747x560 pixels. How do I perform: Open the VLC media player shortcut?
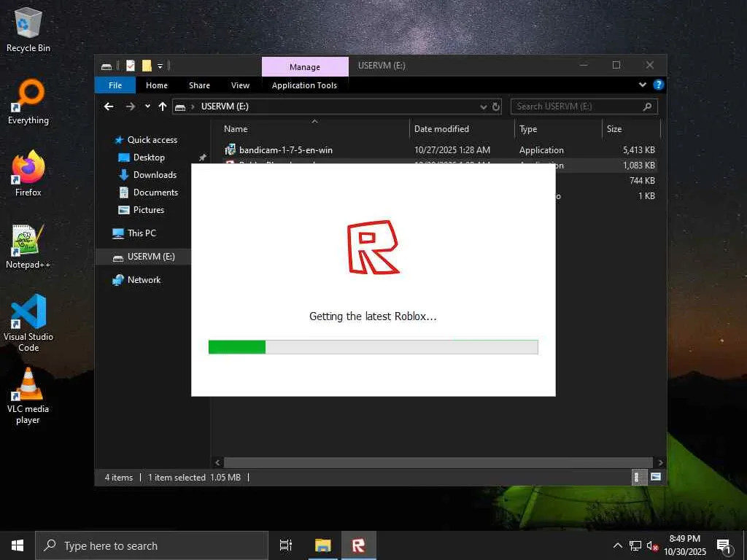pos(28,395)
